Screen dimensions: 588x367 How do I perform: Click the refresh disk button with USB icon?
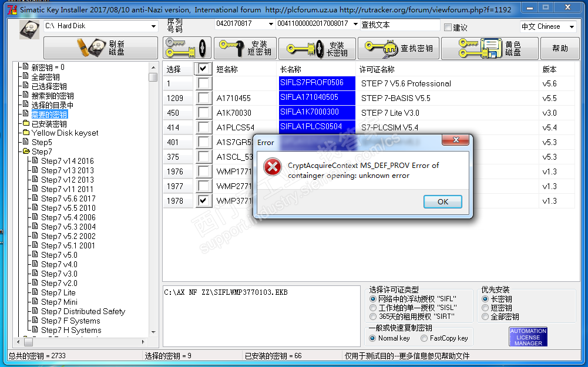pyautogui.click(x=100, y=48)
